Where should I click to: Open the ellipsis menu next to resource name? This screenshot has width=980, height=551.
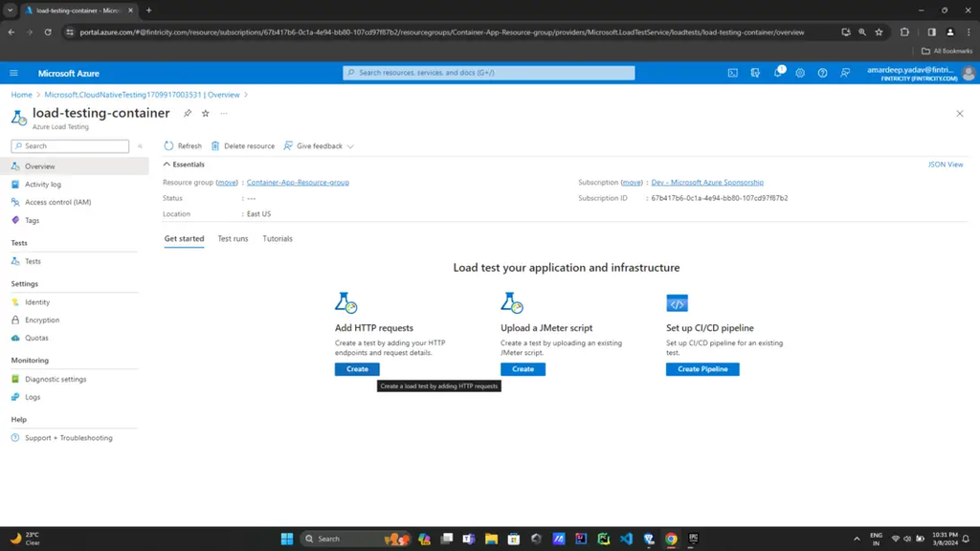[x=224, y=113]
